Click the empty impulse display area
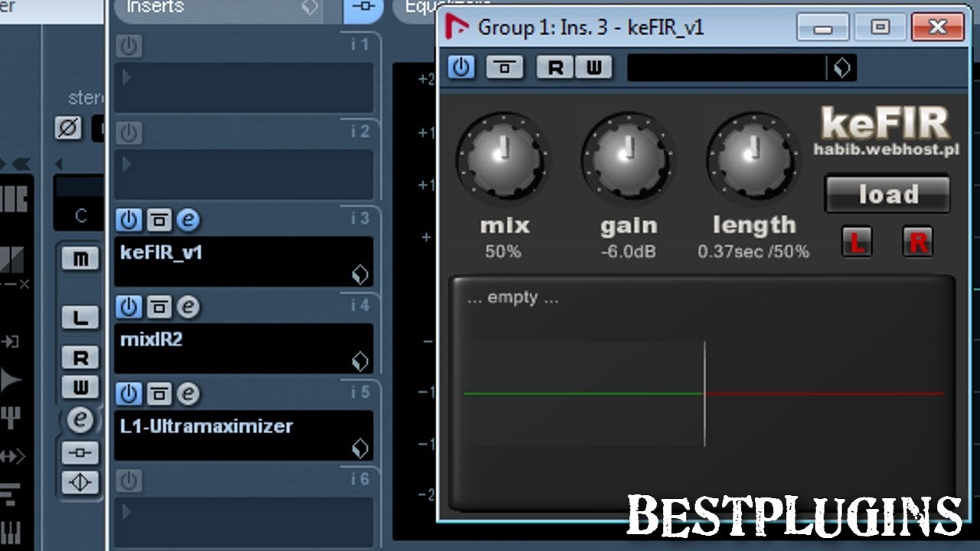 point(702,393)
